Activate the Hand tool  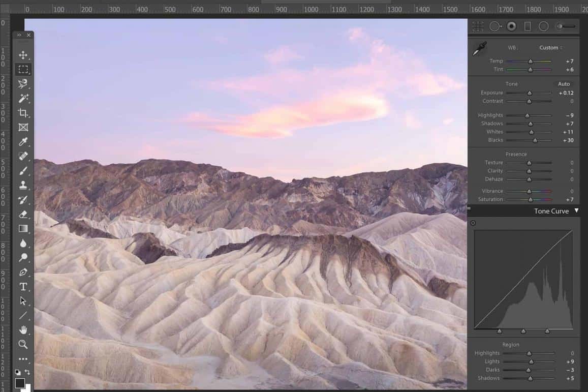pyautogui.click(x=23, y=330)
